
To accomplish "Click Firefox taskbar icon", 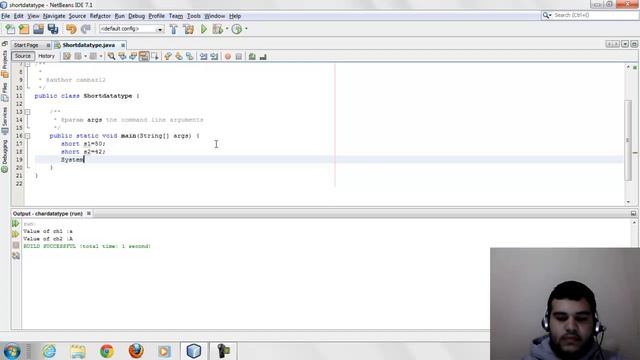I will (136, 351).
